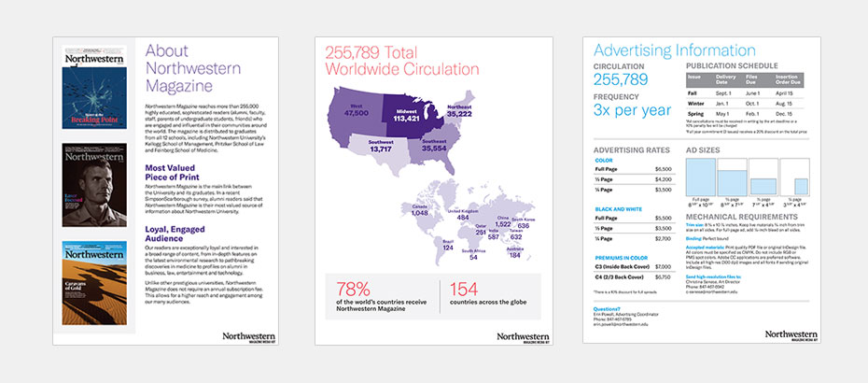868x383 pixels.
Task: Click the BLACK AND WHITE subheading
Action: [617, 209]
